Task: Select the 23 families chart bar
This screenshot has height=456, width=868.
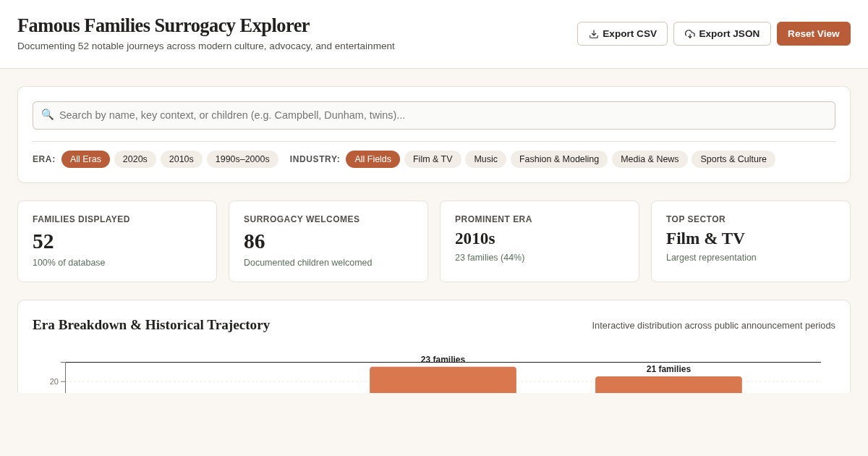Action: (x=443, y=380)
